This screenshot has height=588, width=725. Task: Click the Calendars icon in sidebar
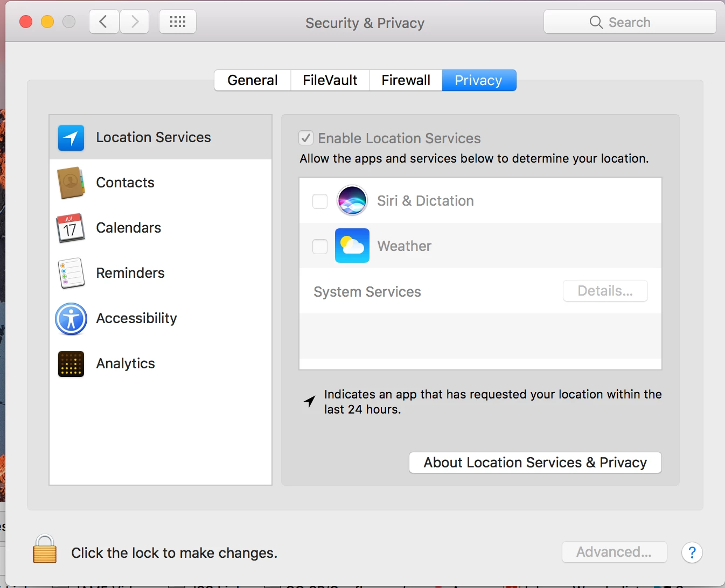click(71, 228)
